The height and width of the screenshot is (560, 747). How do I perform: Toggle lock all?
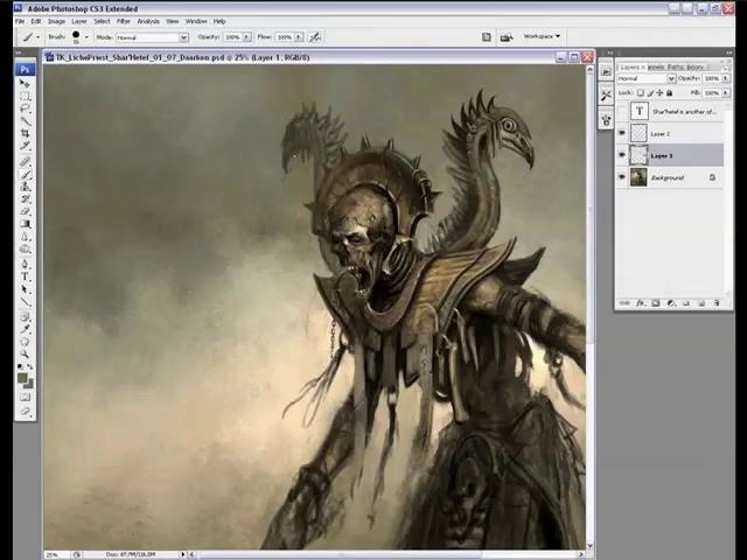[669, 92]
